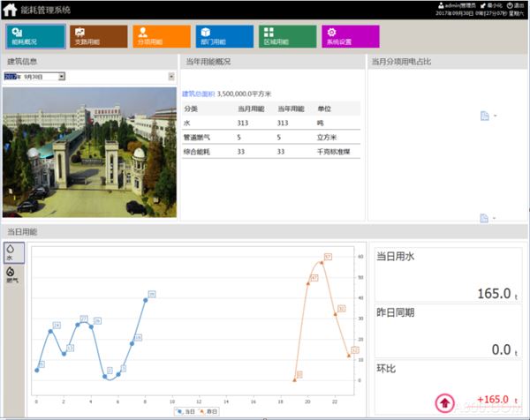This screenshot has height=420, width=530.
Task: Click the 昨日同期 card title
Action: tap(396, 312)
